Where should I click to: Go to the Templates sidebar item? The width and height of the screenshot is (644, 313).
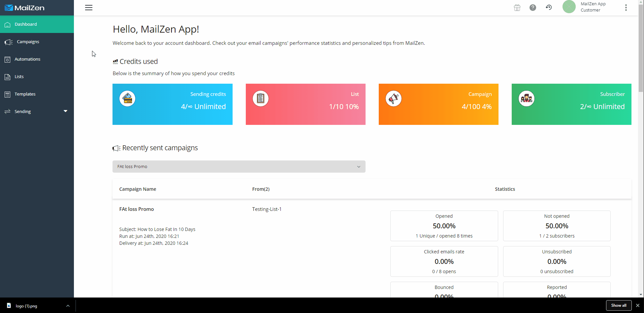point(25,94)
